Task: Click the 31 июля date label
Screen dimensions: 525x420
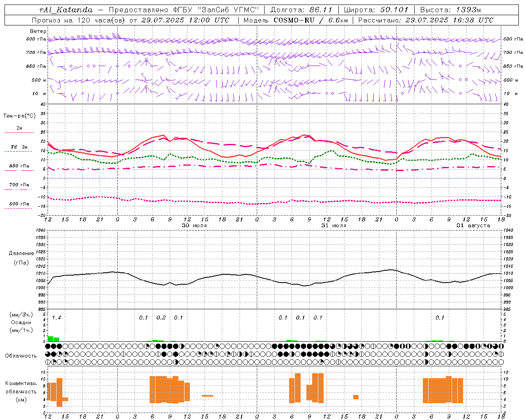Action: tap(334, 226)
